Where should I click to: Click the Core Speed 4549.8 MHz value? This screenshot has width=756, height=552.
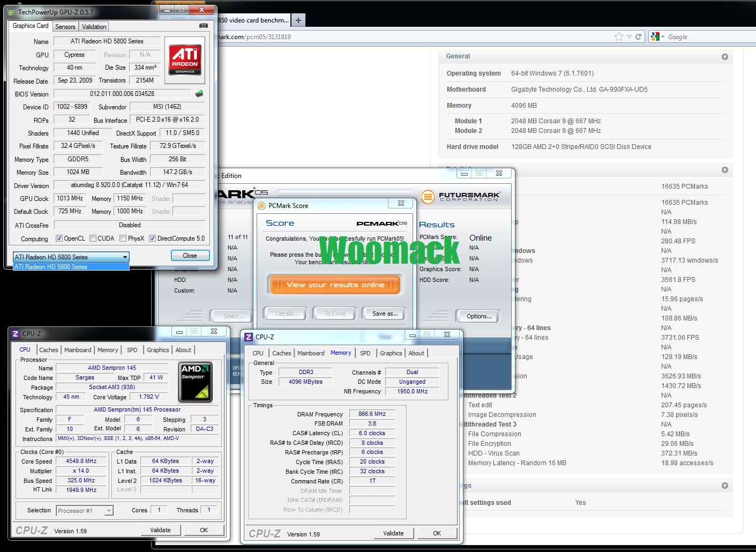(81, 461)
